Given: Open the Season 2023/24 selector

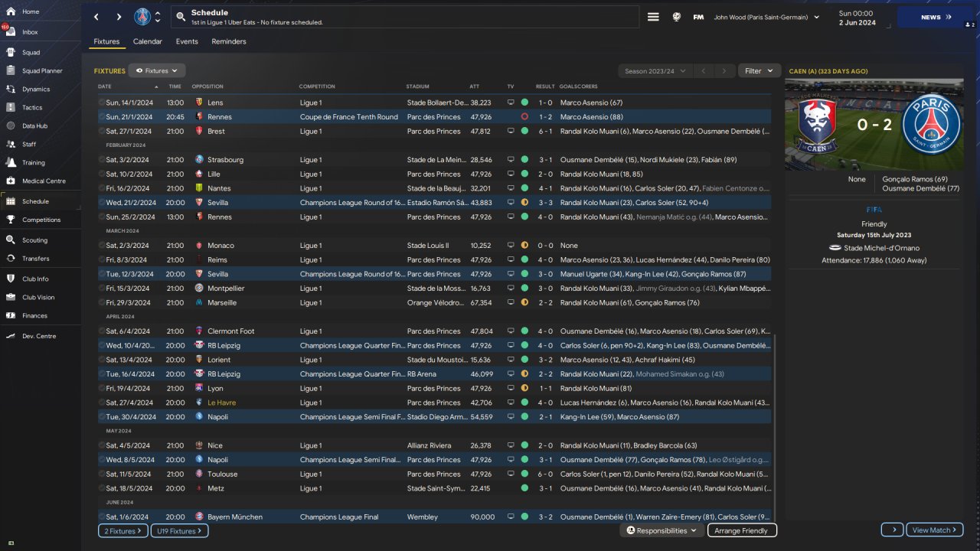Looking at the screenshot, I should point(655,71).
